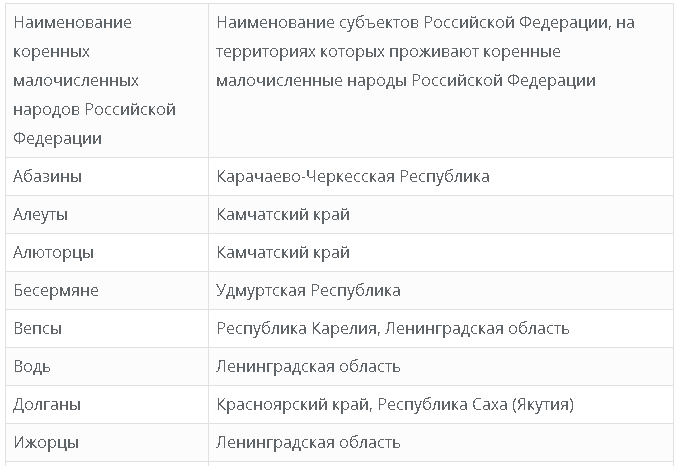This screenshot has width=678, height=466.
Task: Click the second column header about federal subjects
Action: pyautogui.click(x=425, y=51)
